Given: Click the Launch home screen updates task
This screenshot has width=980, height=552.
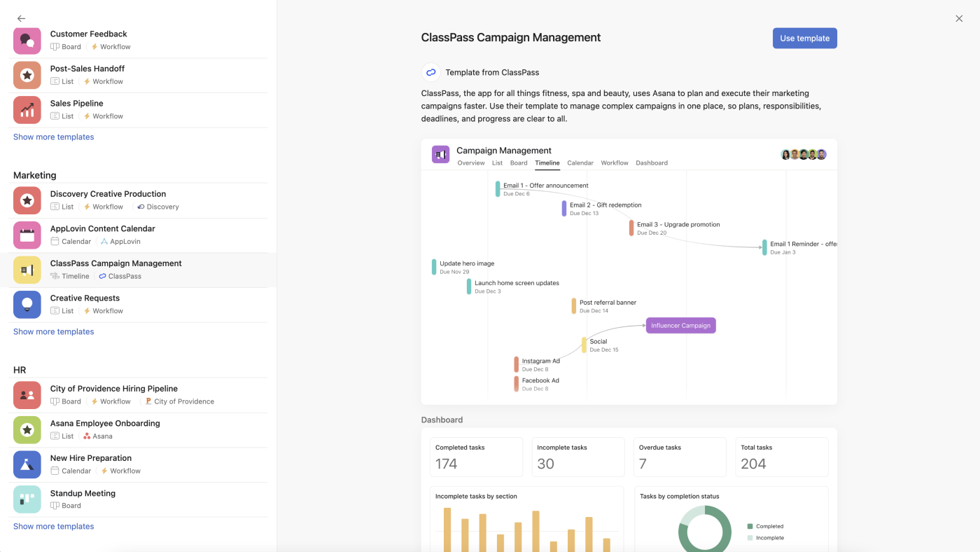Looking at the screenshot, I should (513, 287).
